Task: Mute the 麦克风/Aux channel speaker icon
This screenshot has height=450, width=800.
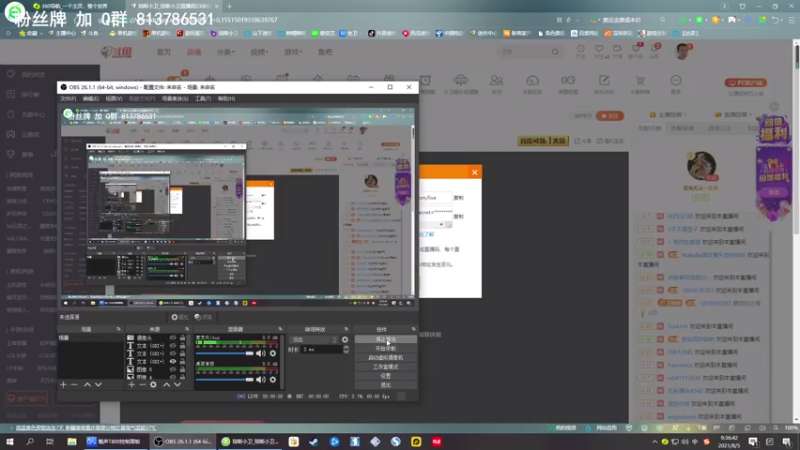Action: point(261,353)
